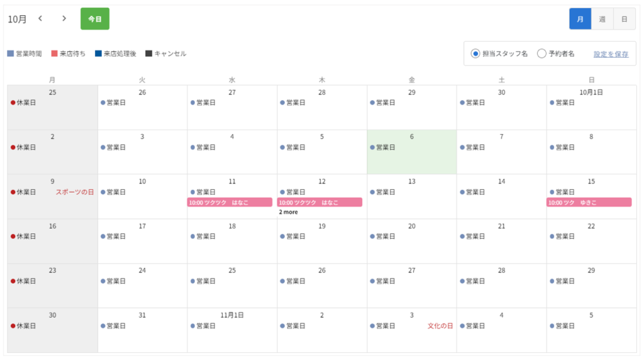This screenshot has width=644, height=358.
Task: Switch to 日 (day) view tab
Action: (625, 19)
